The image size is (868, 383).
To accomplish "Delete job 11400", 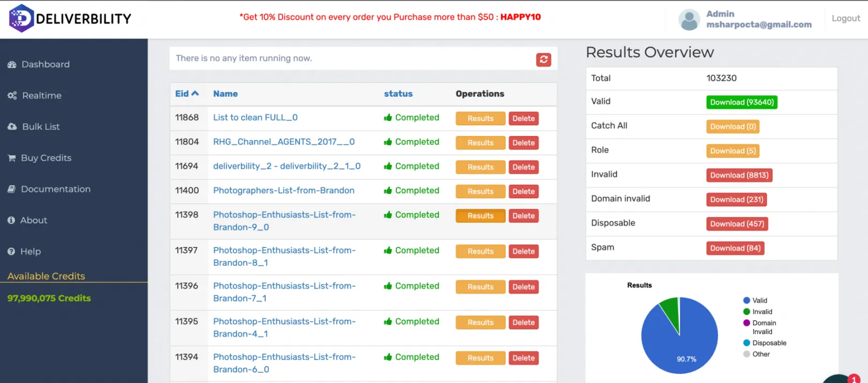I will pyautogui.click(x=523, y=191).
